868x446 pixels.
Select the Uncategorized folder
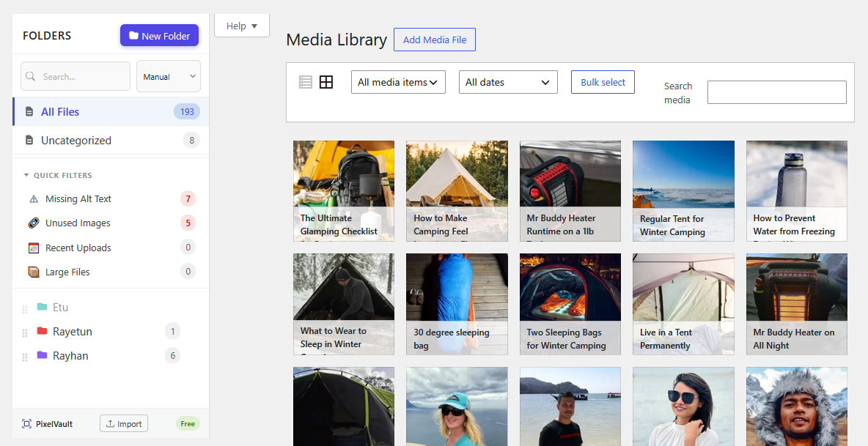[x=111, y=141]
